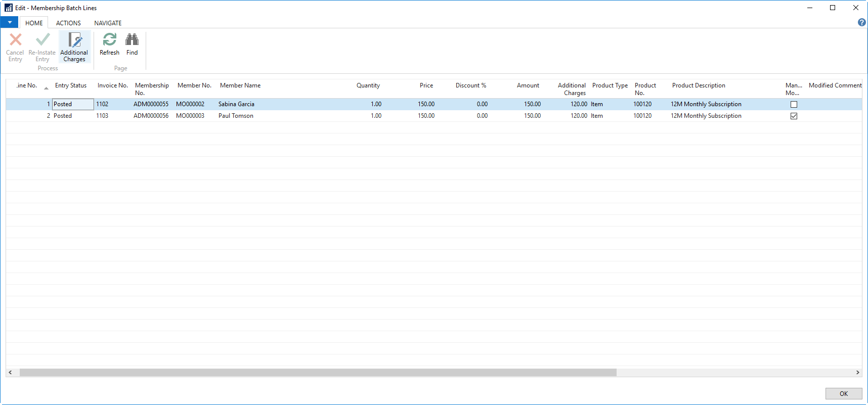The width and height of the screenshot is (868, 405).
Task: Click the Entry Status field in row 1
Action: 73,104
